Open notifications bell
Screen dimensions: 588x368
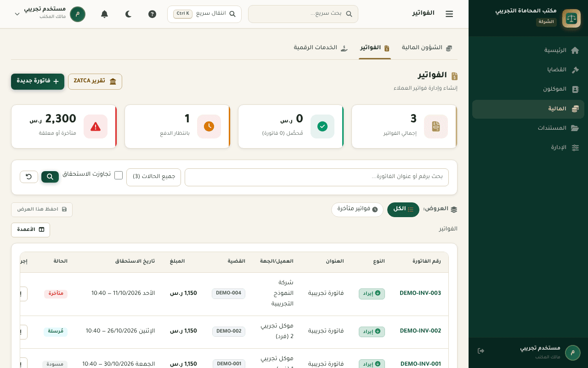[x=105, y=14]
